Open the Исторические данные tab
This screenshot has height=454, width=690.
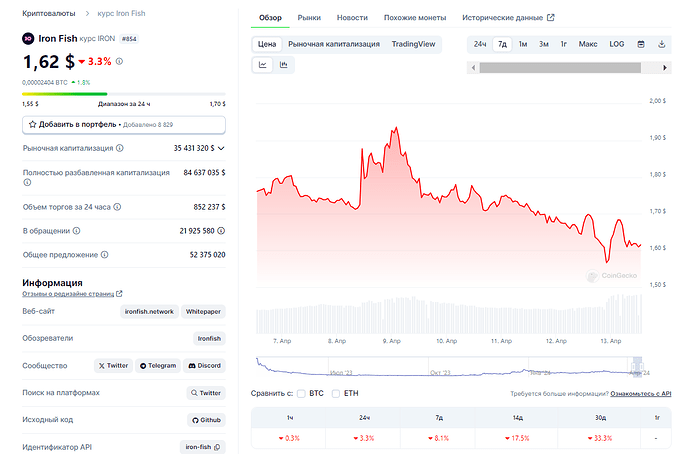pos(502,18)
